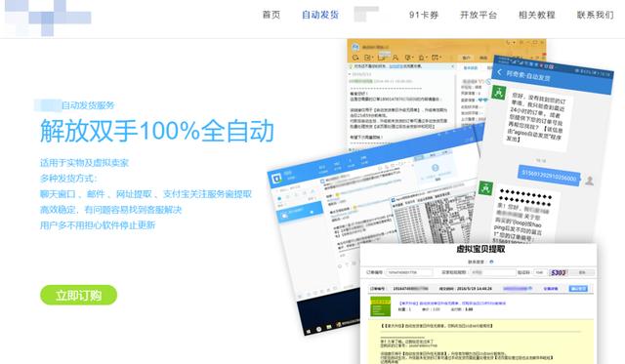Select the 自动发货 navigation tab

point(320,16)
